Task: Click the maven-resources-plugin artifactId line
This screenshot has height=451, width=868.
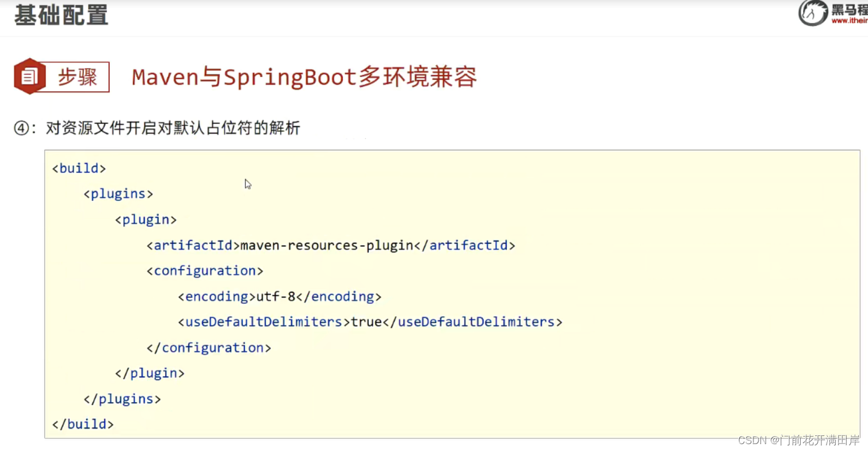Action: 331,245
